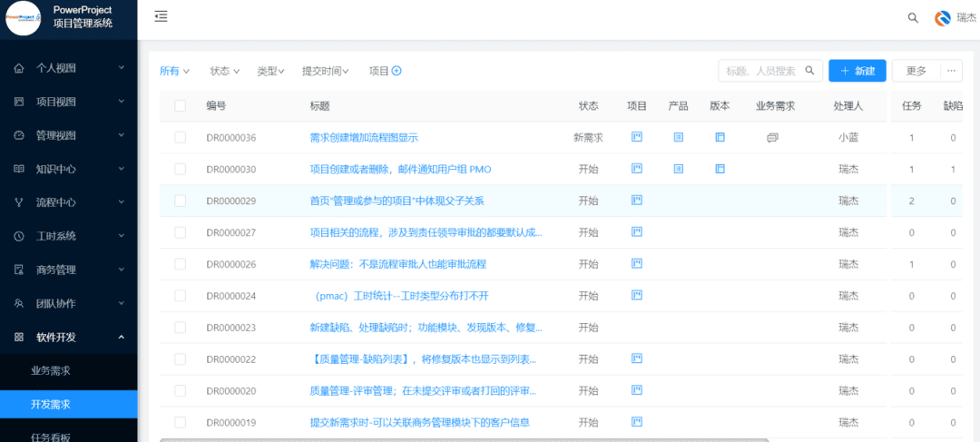Screen dimensions: 980x442
Task: Expand the 项目视图 sidebar menu
Action: click(x=69, y=102)
